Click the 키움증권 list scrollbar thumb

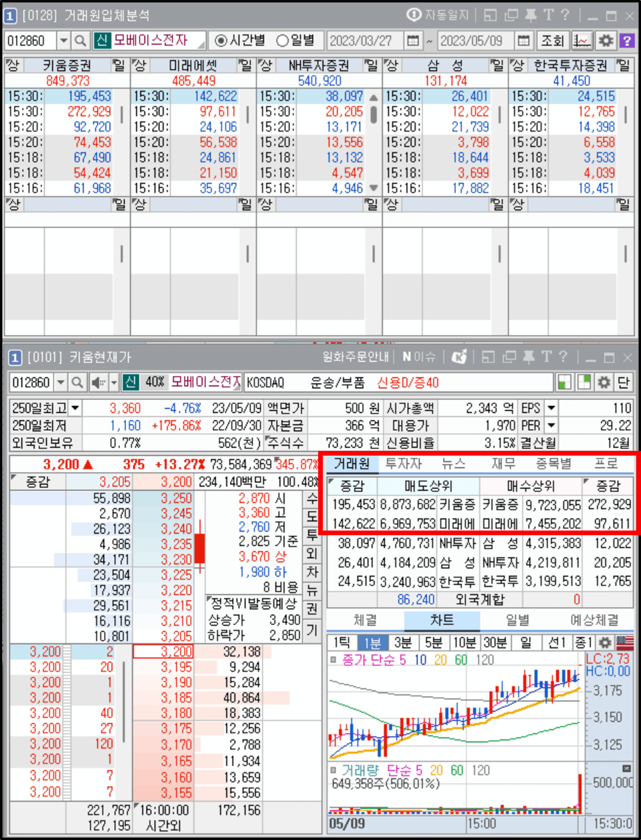122,115
